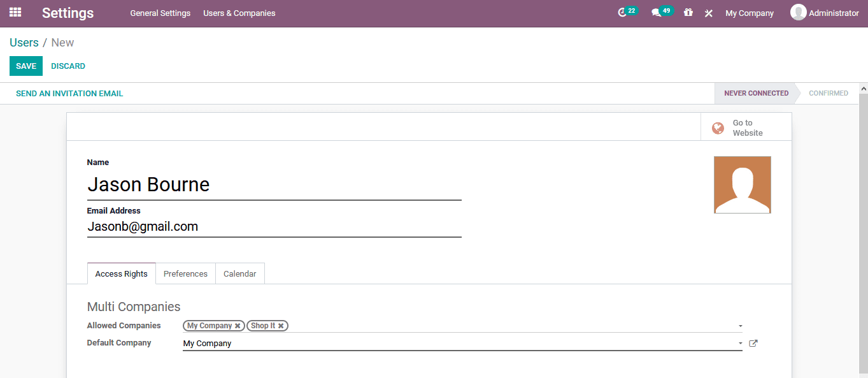The image size is (868, 378).
Task: Remove the Shop It tag with its x
Action: click(281, 326)
